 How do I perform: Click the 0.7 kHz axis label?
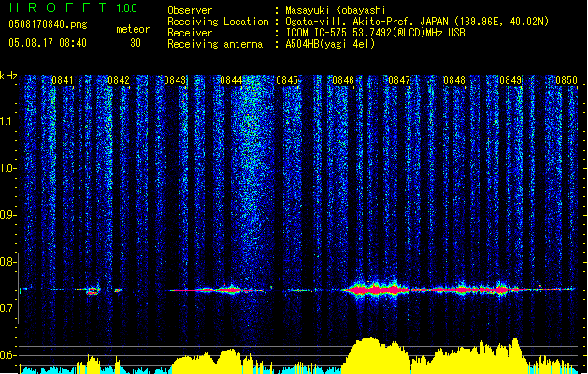(x=7, y=309)
